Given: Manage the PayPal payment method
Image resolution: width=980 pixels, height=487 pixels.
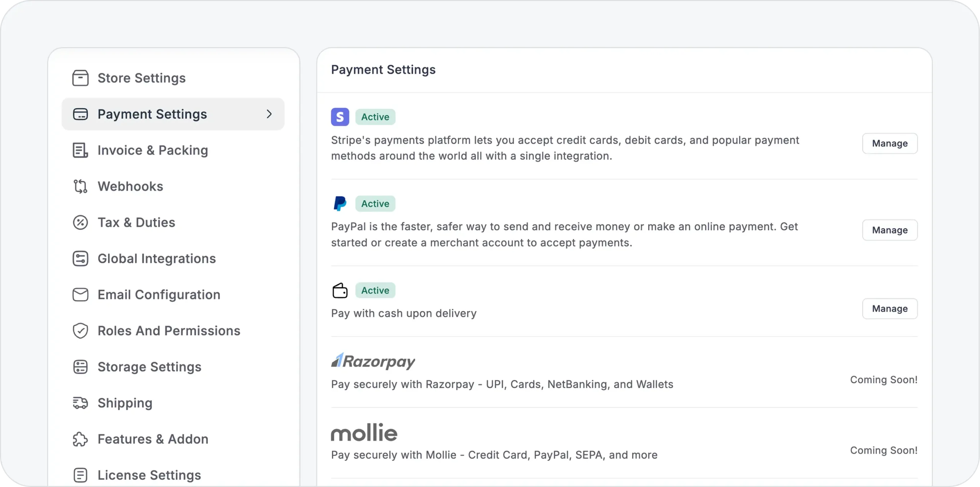Looking at the screenshot, I should (x=890, y=230).
